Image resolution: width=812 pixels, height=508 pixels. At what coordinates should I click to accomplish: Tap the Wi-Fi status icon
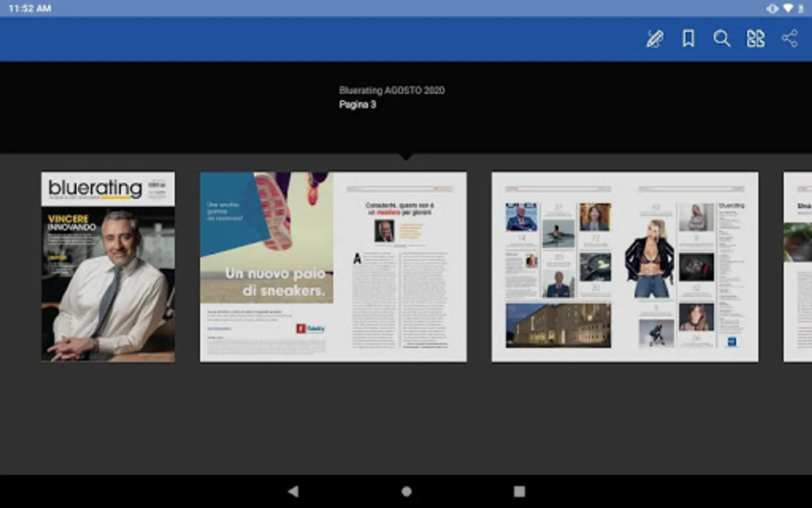click(788, 8)
